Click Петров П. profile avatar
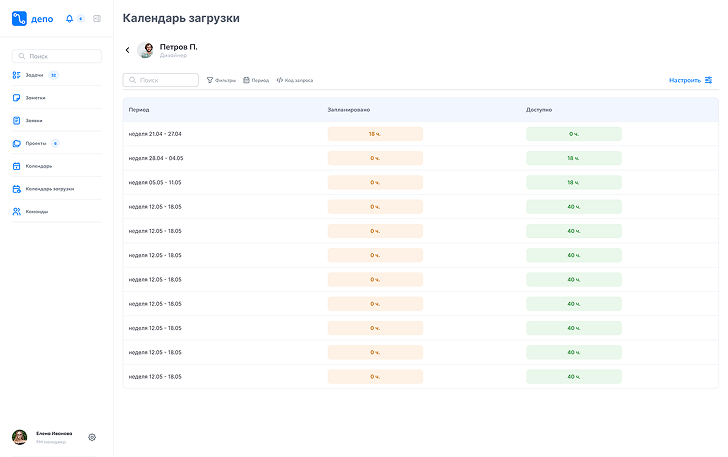The width and height of the screenshot is (728, 457). tap(146, 50)
